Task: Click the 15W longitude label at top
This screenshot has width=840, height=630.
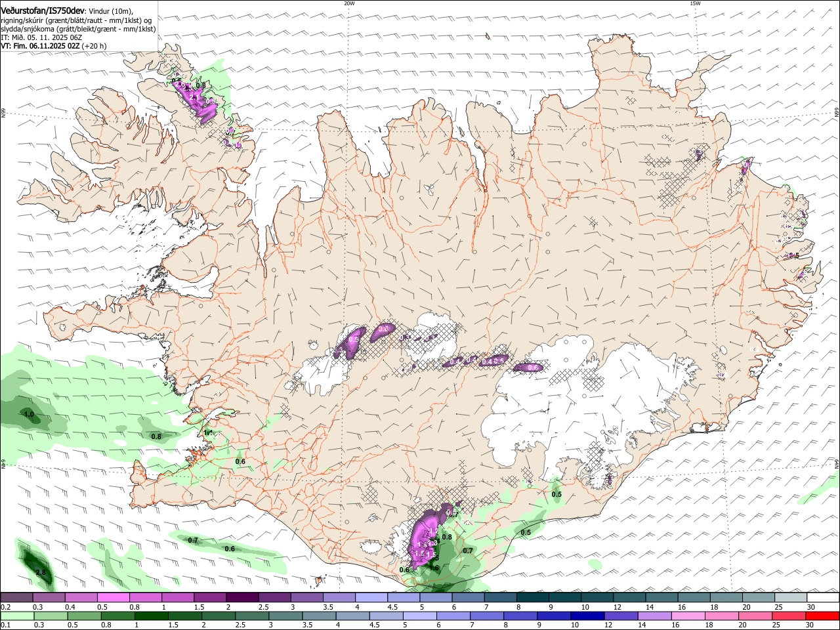Action: coord(695,3)
